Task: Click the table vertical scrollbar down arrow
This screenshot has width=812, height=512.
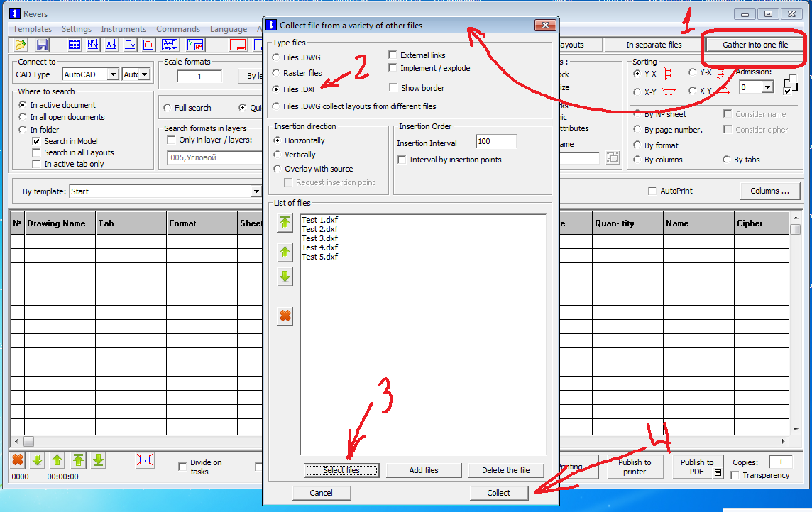Action: pyautogui.click(x=796, y=429)
